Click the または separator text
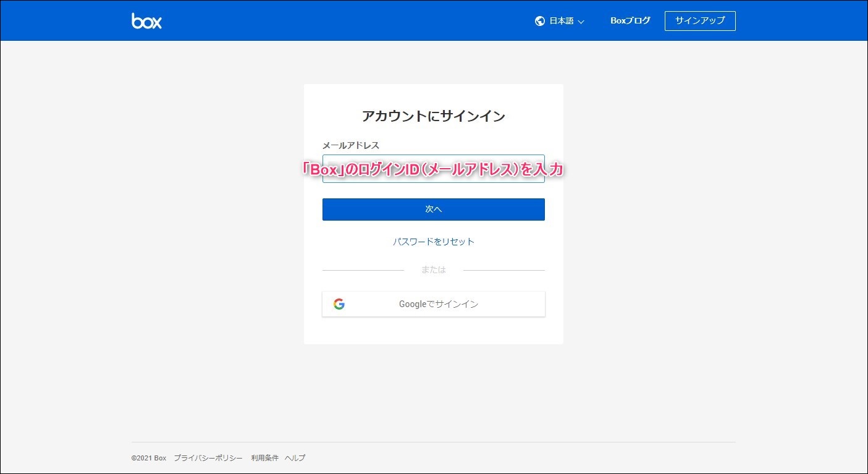868x474 pixels. (433, 270)
